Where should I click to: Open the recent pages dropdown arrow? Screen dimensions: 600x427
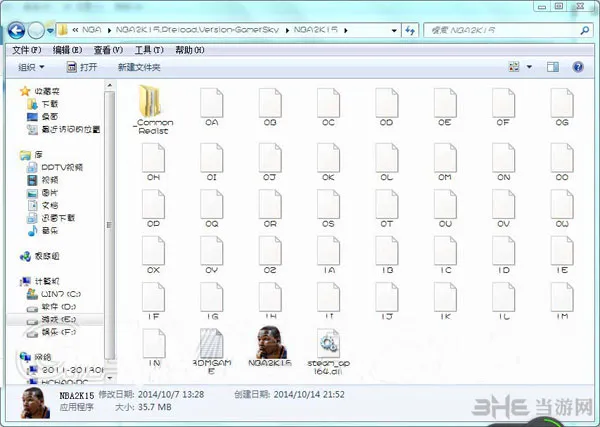pos(50,30)
